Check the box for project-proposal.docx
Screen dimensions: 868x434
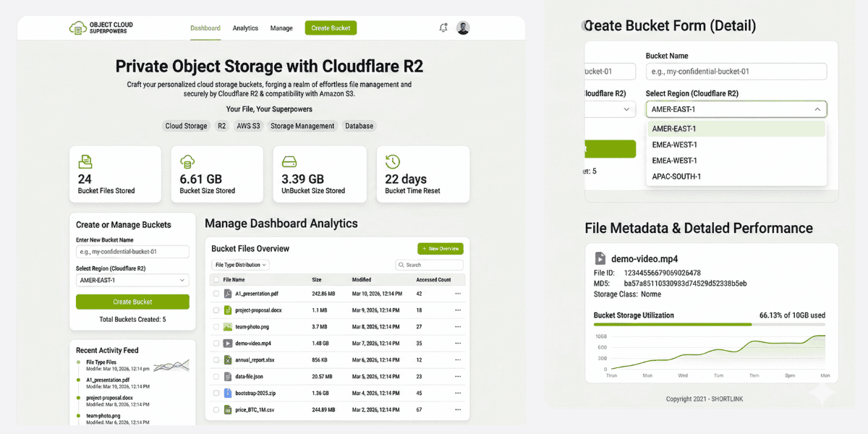click(x=216, y=310)
